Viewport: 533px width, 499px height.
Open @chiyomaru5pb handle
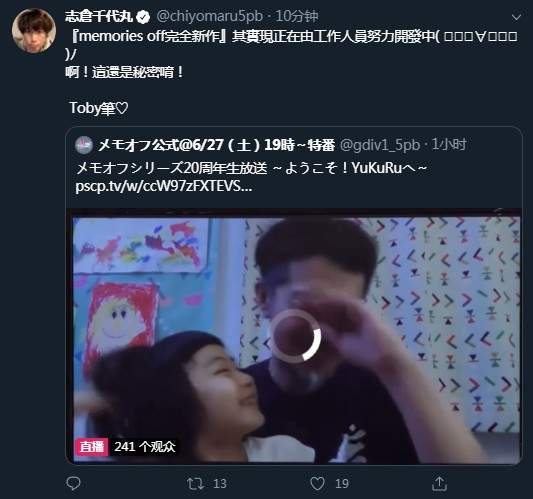[x=209, y=16]
